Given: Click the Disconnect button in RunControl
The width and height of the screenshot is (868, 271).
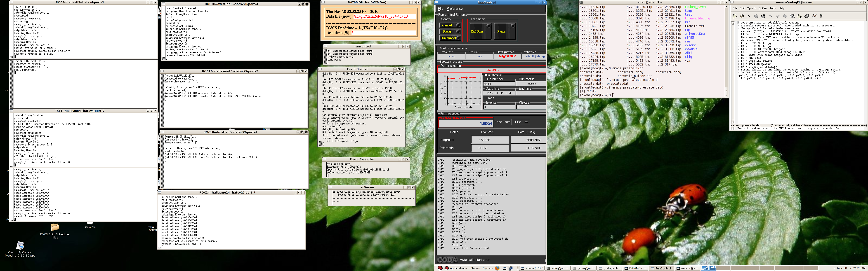Looking at the screenshot, I should coord(450,38).
